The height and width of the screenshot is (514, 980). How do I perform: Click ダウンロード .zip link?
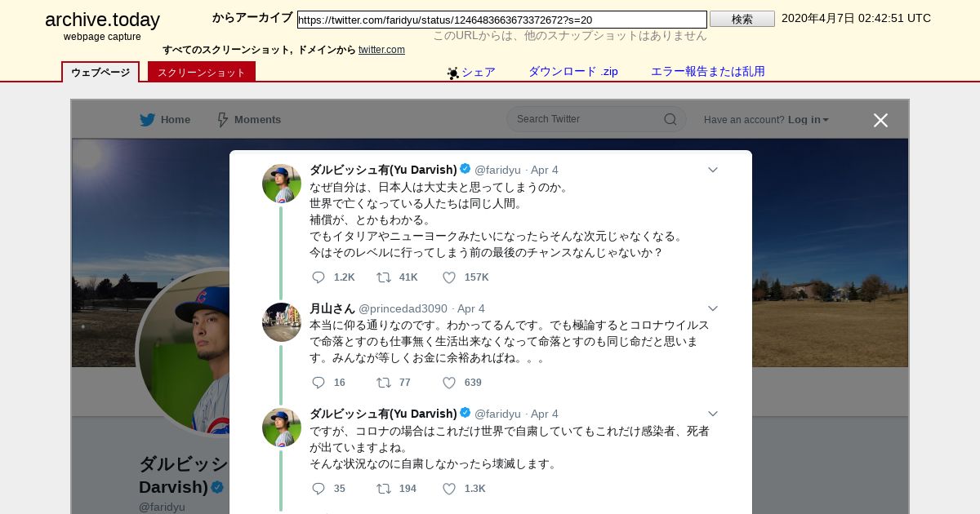pos(573,72)
